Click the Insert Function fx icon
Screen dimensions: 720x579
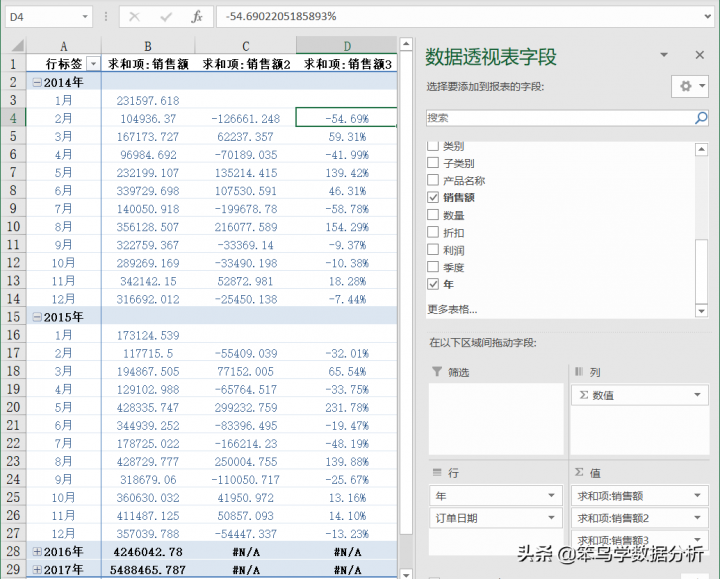click(197, 17)
